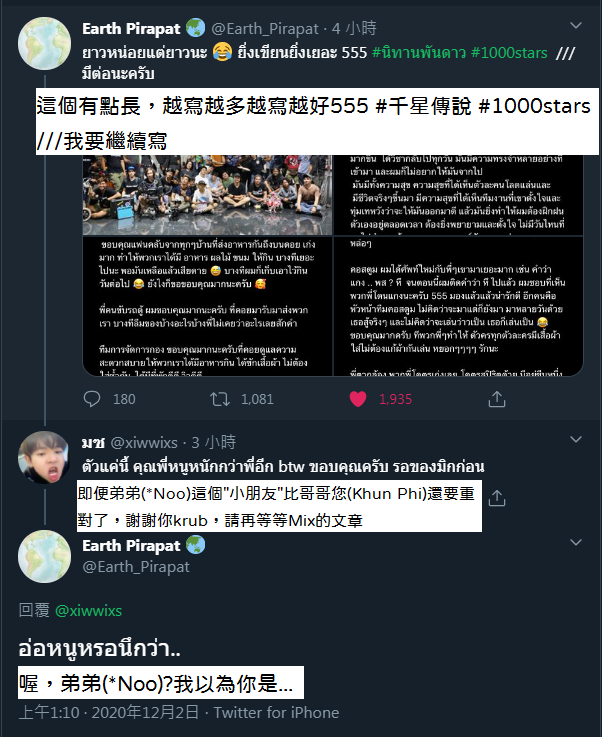This screenshot has width=602, height=737.
Task: View the group crew photo thumbnail
Action: click(x=207, y=195)
